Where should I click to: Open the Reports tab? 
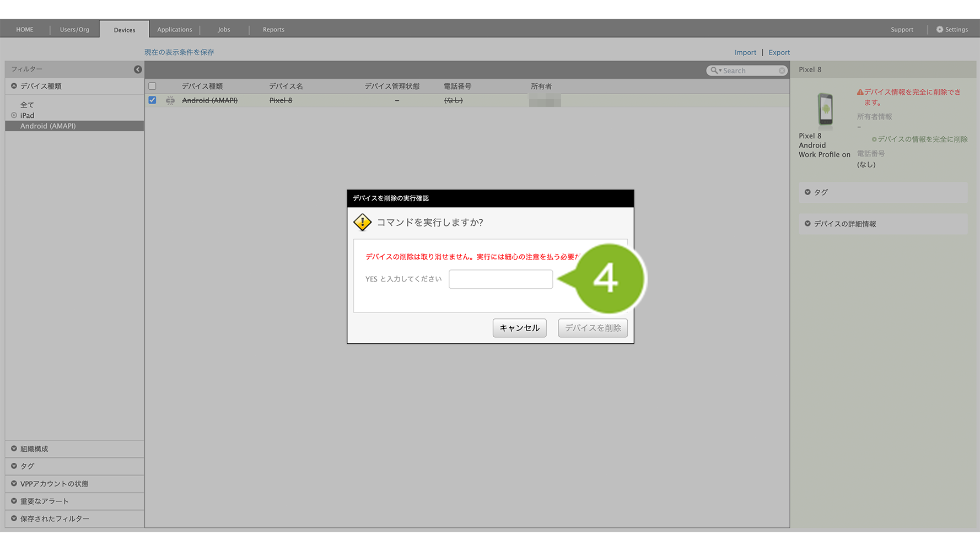273,29
